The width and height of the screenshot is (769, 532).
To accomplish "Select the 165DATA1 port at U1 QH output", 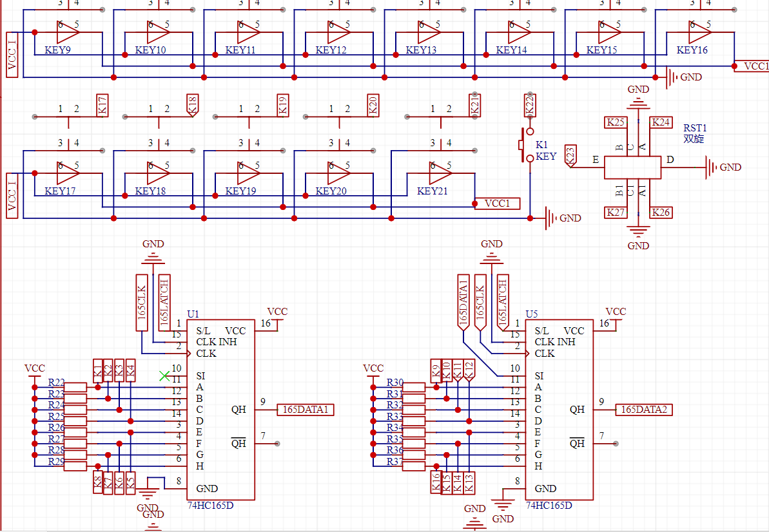I will point(306,410).
